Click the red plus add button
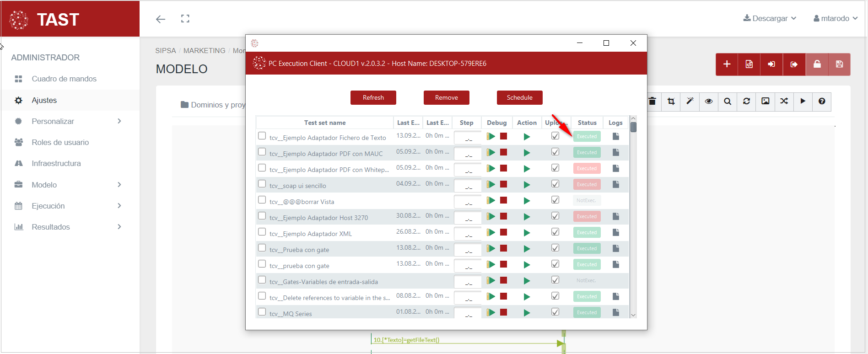Image resolution: width=868 pixels, height=354 pixels. [x=727, y=64]
